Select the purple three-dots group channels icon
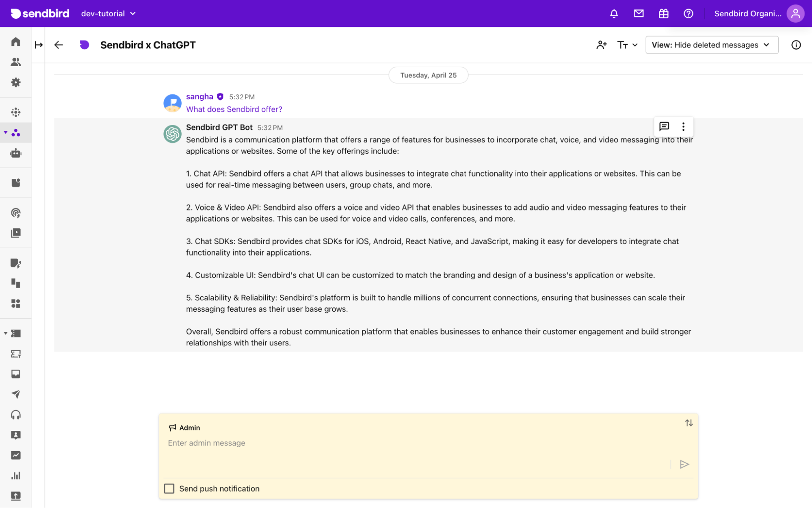Image resolution: width=812 pixels, height=508 pixels. (x=15, y=132)
